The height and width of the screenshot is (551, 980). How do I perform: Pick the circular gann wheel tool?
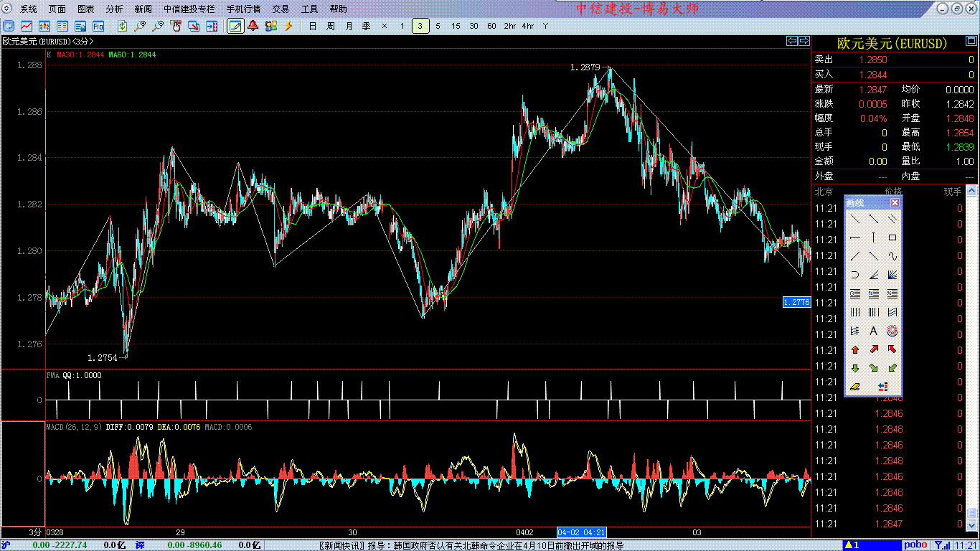tap(892, 331)
